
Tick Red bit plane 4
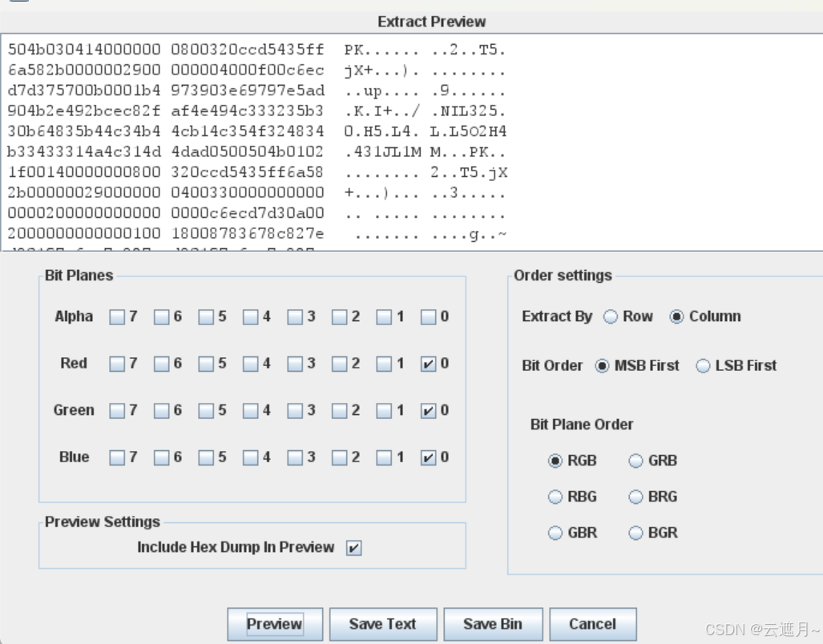250,364
